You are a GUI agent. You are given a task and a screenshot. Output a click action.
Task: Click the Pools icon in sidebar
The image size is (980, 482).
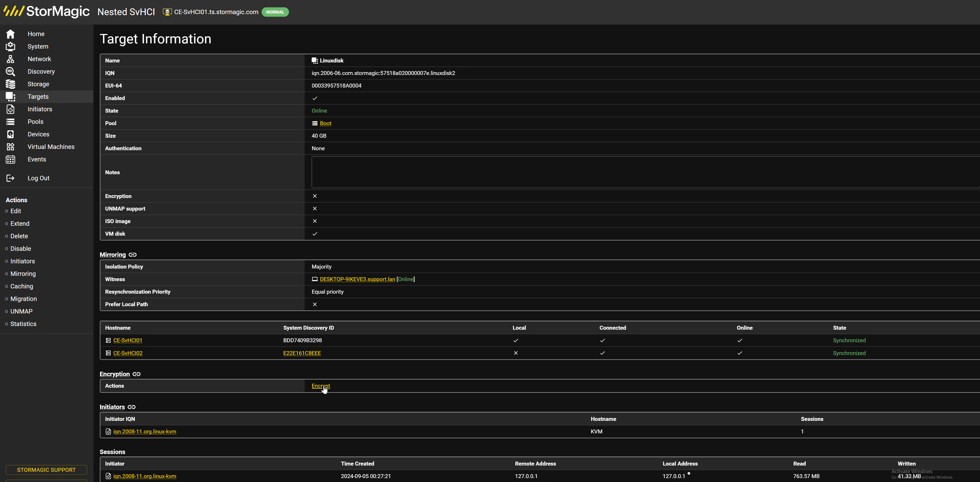10,122
